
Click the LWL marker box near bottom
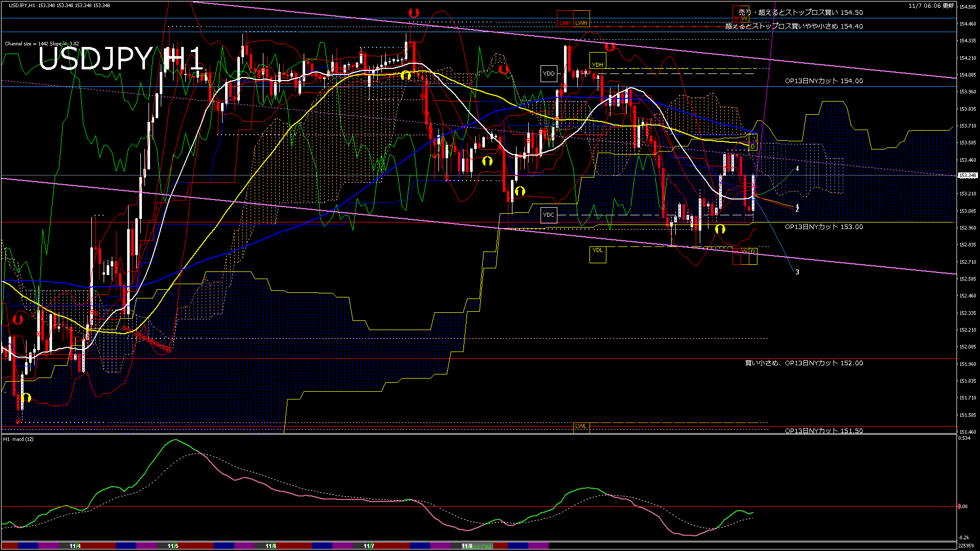pos(581,427)
